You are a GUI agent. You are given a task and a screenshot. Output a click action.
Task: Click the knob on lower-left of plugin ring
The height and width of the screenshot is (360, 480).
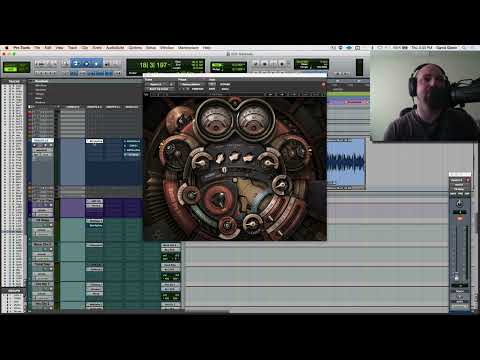click(190, 194)
